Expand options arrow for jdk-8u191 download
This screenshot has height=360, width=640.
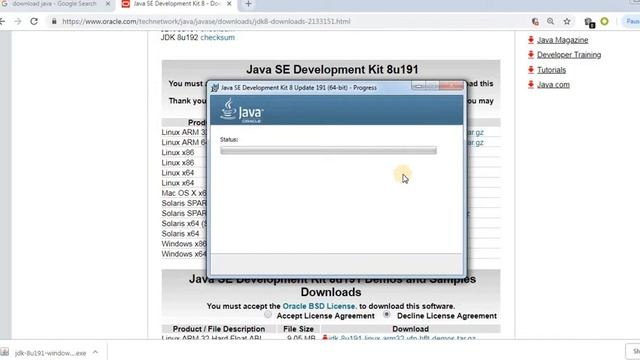click(x=95, y=352)
